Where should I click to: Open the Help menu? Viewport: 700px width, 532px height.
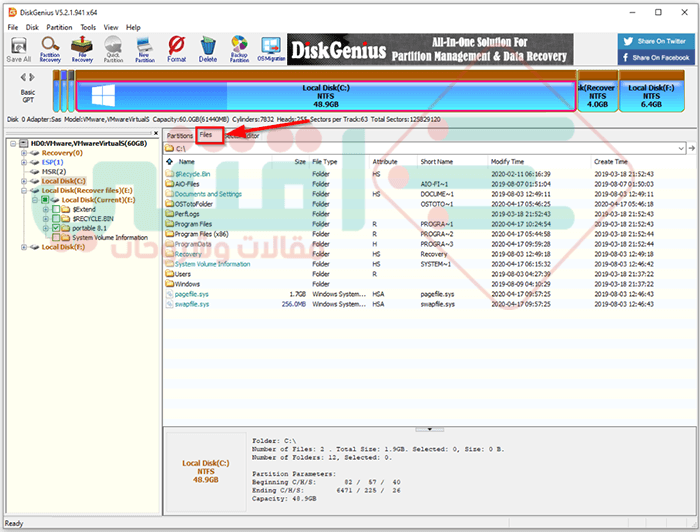tap(133, 27)
